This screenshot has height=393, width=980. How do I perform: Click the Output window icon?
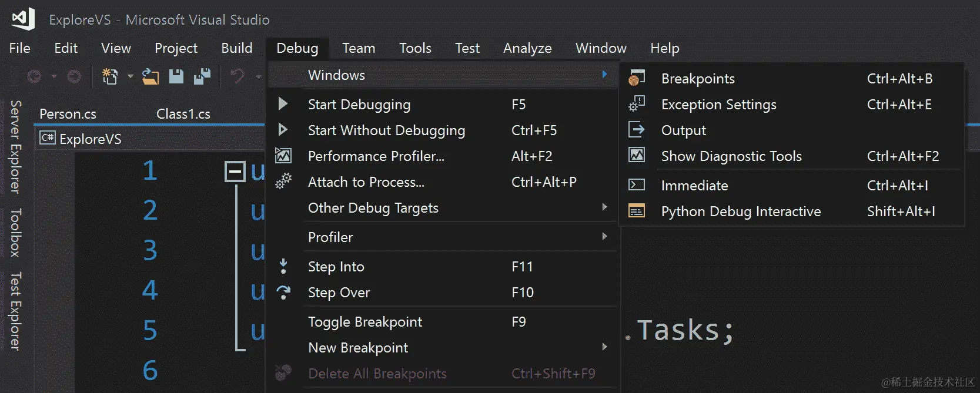(637, 129)
